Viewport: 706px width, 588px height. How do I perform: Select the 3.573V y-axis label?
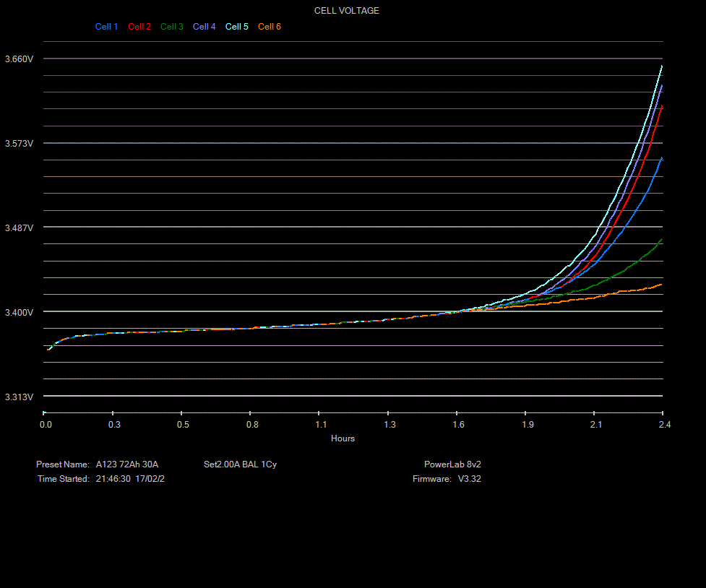19,144
